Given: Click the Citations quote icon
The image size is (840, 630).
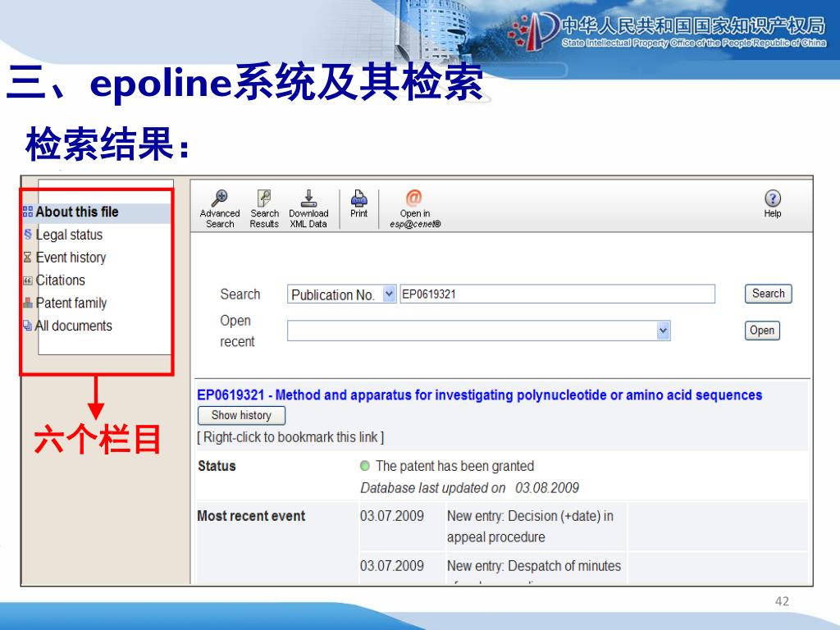Looking at the screenshot, I should (28, 281).
